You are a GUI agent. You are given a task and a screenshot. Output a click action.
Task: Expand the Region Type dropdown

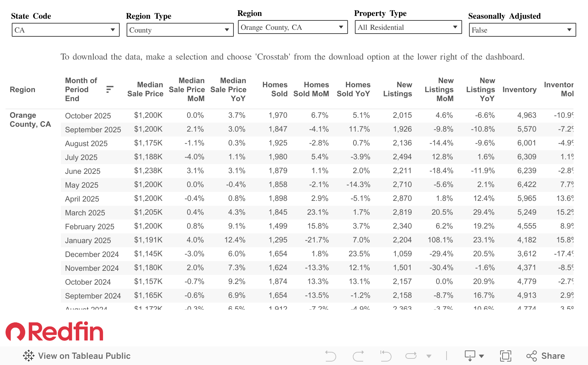(180, 30)
